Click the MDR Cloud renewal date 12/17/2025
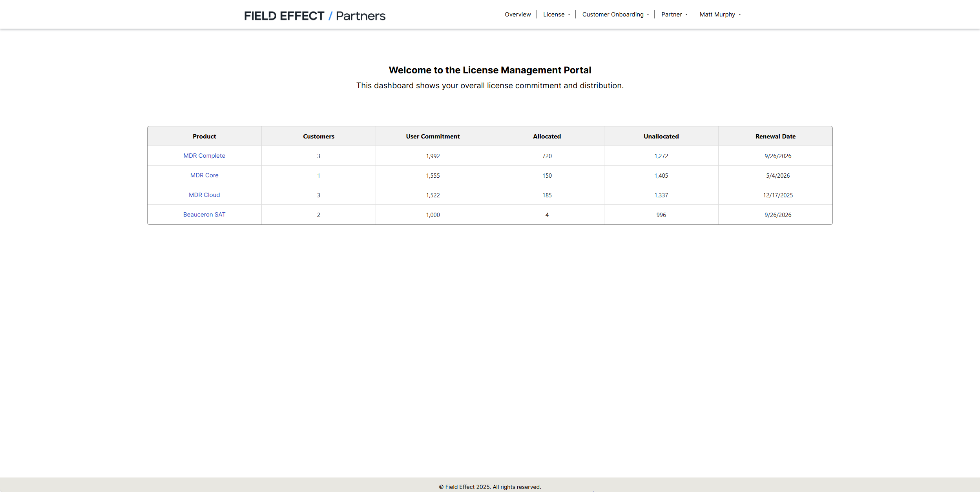This screenshot has width=980, height=492. coord(777,195)
